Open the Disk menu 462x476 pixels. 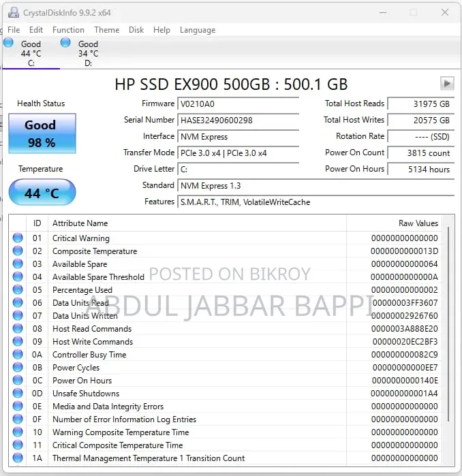pos(136,30)
